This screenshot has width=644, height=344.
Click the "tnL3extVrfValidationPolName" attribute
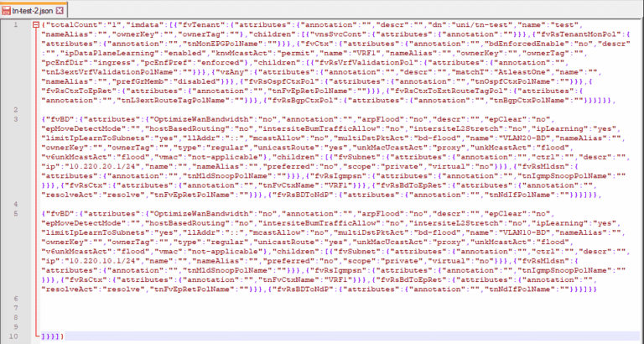coord(110,72)
